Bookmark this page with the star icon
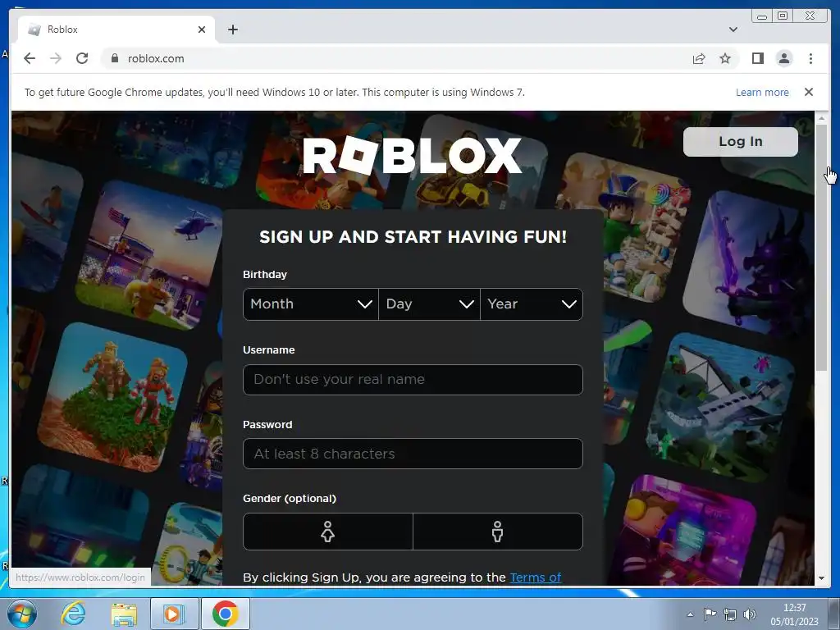 pyautogui.click(x=725, y=58)
